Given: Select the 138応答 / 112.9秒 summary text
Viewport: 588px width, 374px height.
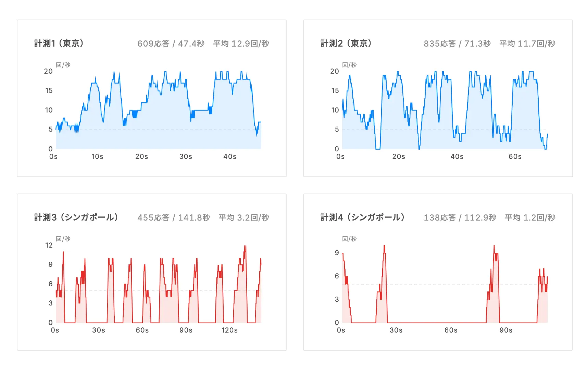Looking at the screenshot, I should click(x=460, y=217).
